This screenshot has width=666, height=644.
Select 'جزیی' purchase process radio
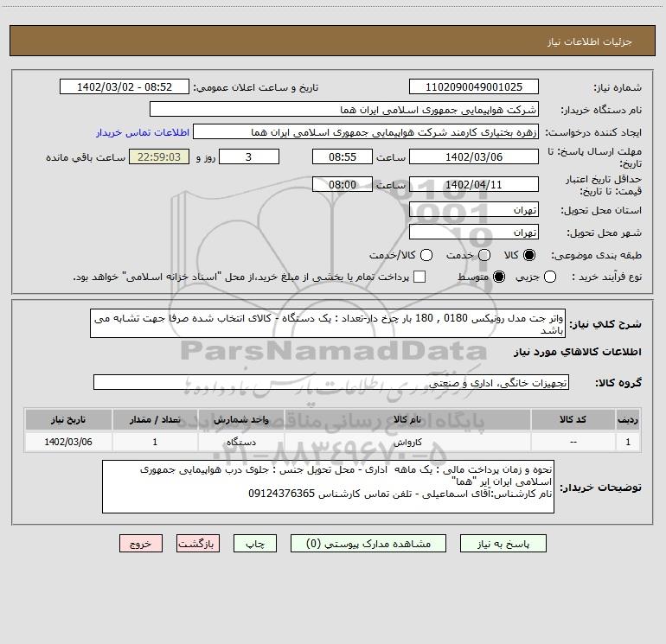pyautogui.click(x=552, y=277)
